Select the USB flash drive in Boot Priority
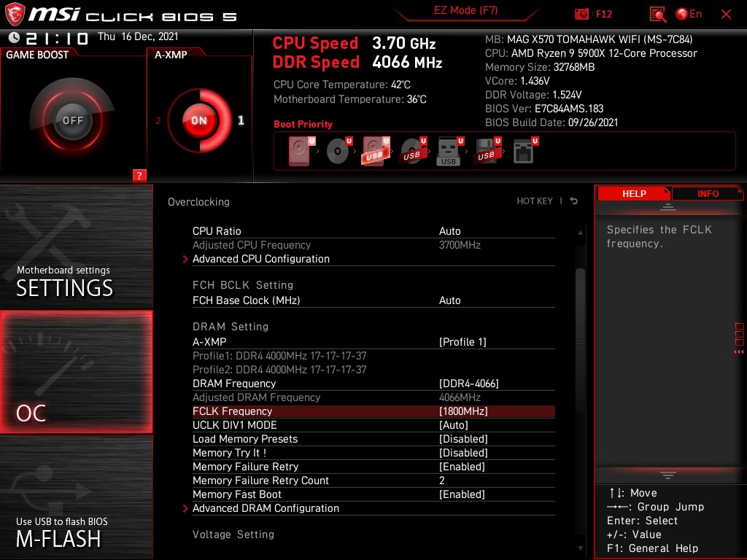 point(449,151)
